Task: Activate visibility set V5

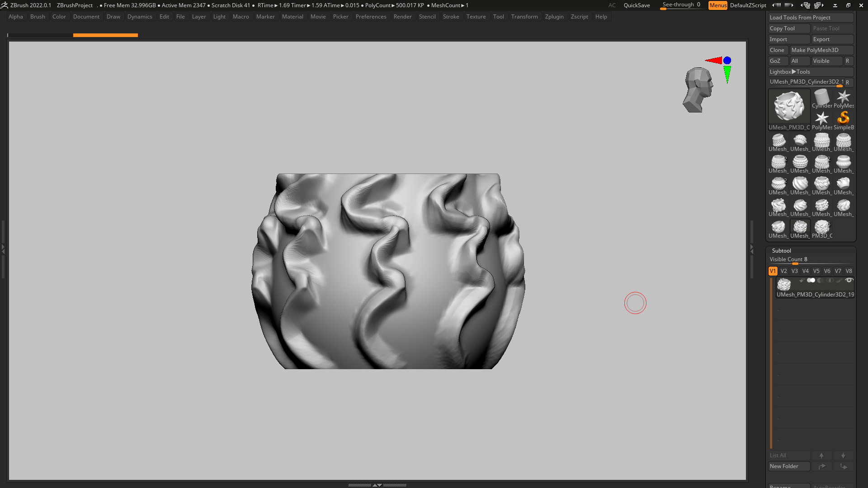Action: [816, 271]
